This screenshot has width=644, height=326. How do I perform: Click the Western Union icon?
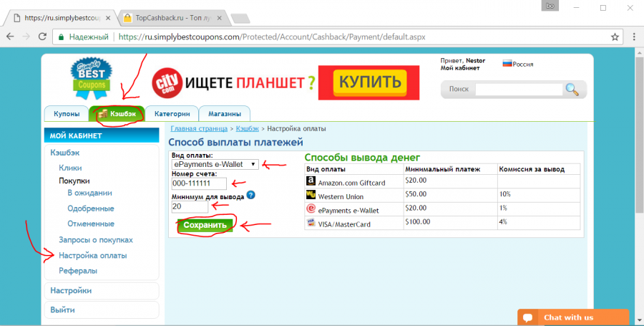[x=311, y=195]
